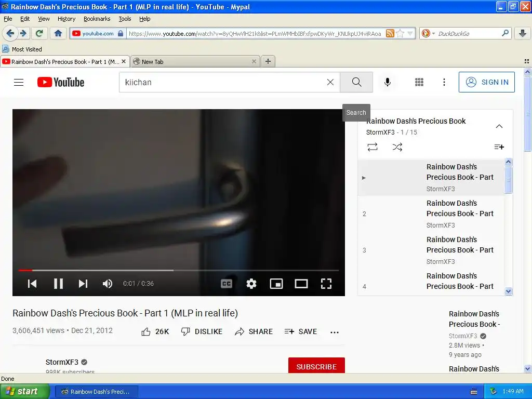Viewport: 532px width, 399px height.
Task: Enable miniplayer mode
Action: (x=276, y=283)
